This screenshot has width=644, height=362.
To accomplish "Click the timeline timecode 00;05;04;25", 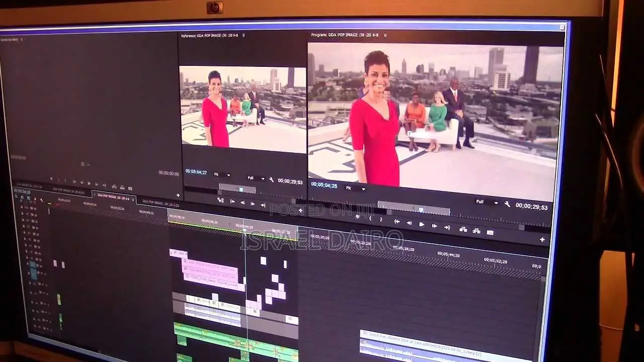I will click(x=22, y=191).
